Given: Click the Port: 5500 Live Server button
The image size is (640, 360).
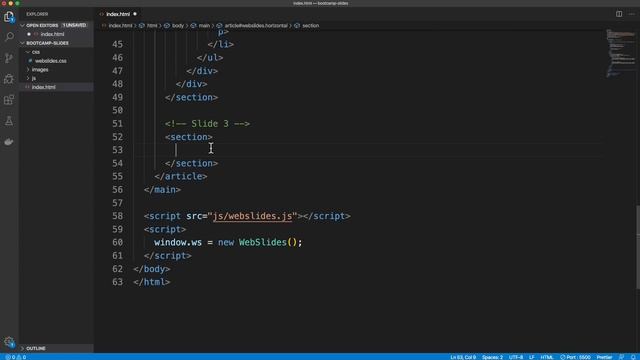Looking at the screenshot, I should [x=575, y=357].
